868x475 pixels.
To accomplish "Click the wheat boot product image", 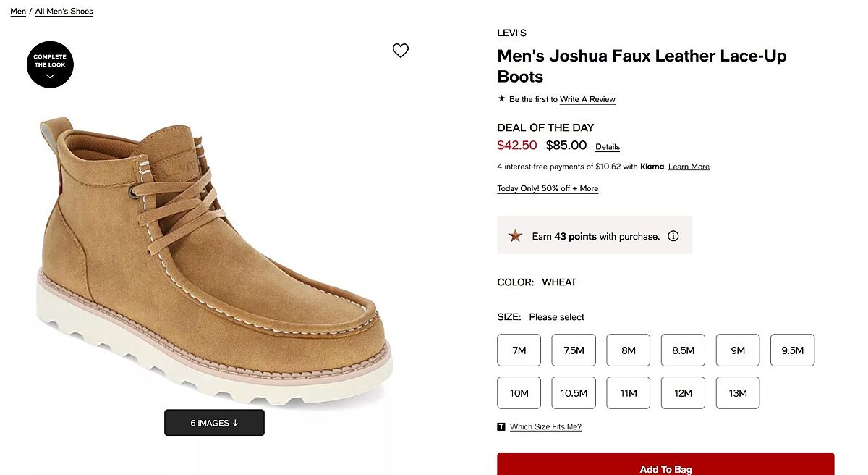I will 214,261.
